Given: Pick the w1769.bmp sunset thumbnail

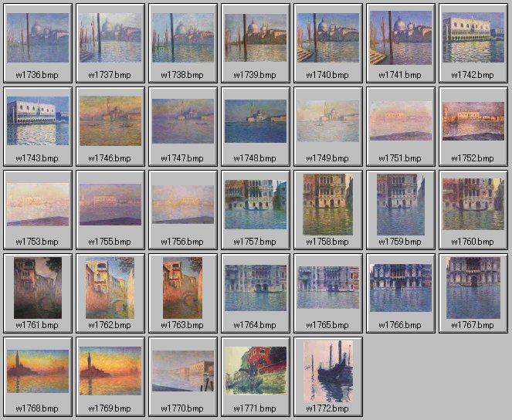Looking at the screenshot, I should (x=110, y=371).
